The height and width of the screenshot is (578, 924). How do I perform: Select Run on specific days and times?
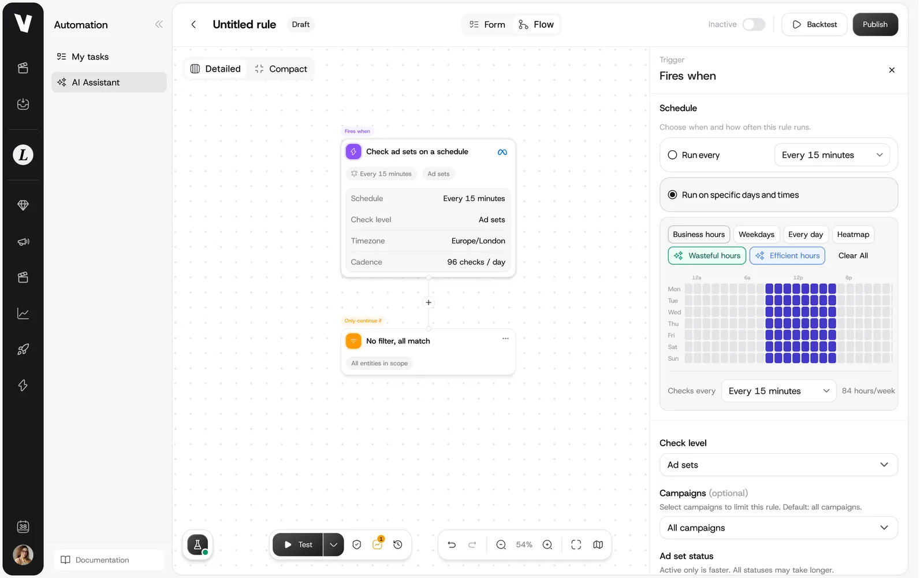point(778,195)
